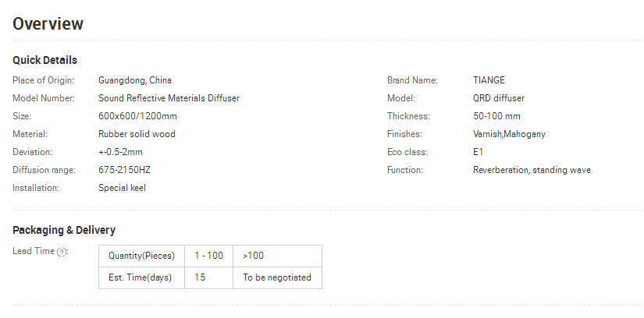Select the Rubber solid wood material value
The image size is (644, 318).
(137, 134)
